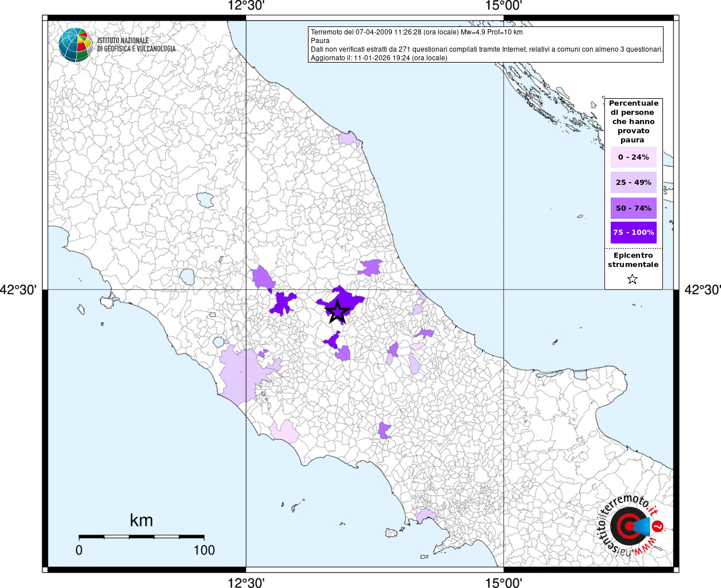This screenshot has height=588, width=721.
Task: Click the top 12°30' longitude label
Action: coord(246,6)
